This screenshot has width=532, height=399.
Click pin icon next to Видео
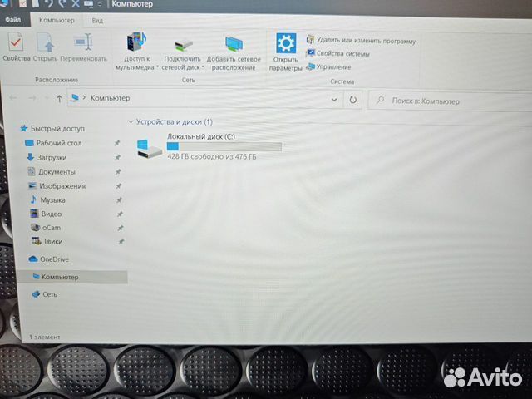(120, 214)
